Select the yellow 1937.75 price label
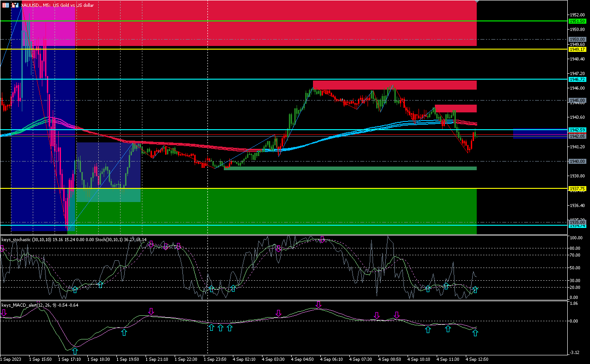 click(x=577, y=188)
